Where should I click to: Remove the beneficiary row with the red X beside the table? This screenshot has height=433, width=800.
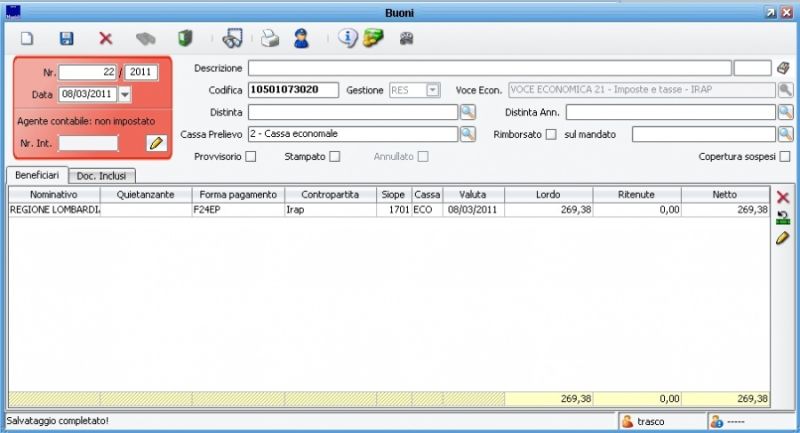(783, 198)
